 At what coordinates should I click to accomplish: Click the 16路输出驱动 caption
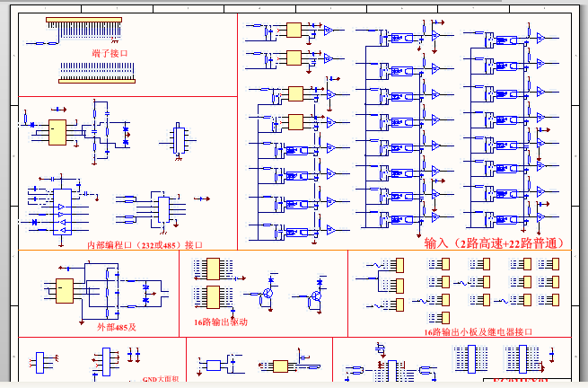221,322
